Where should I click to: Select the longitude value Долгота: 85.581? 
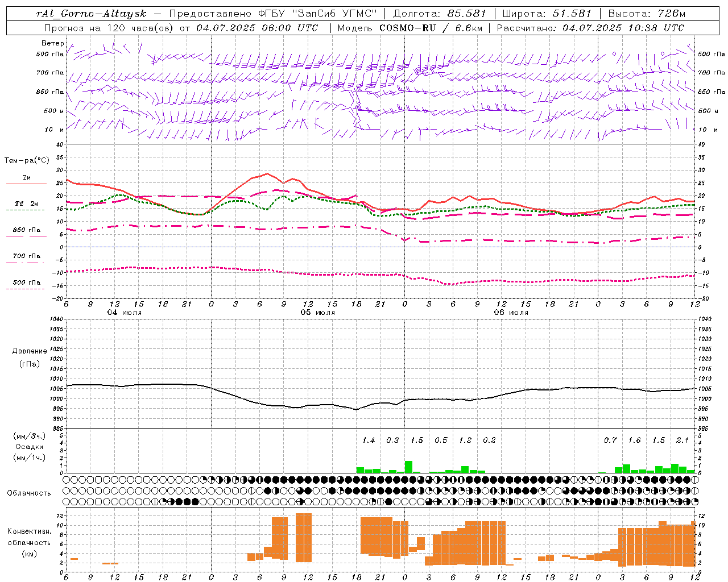tap(441, 14)
